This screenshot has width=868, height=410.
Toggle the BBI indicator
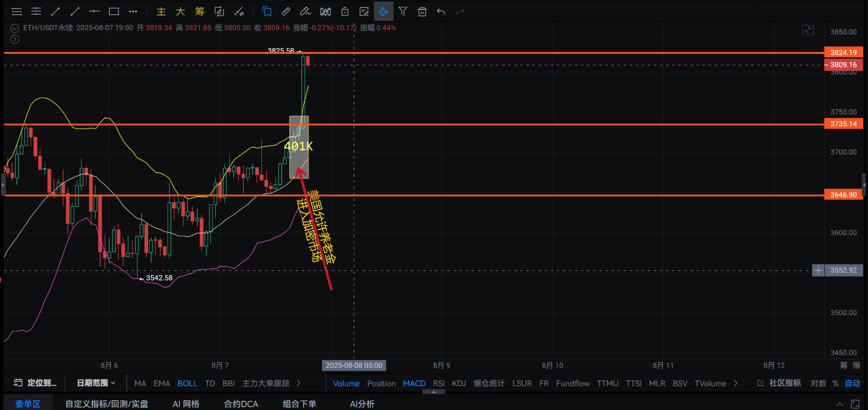(228, 383)
